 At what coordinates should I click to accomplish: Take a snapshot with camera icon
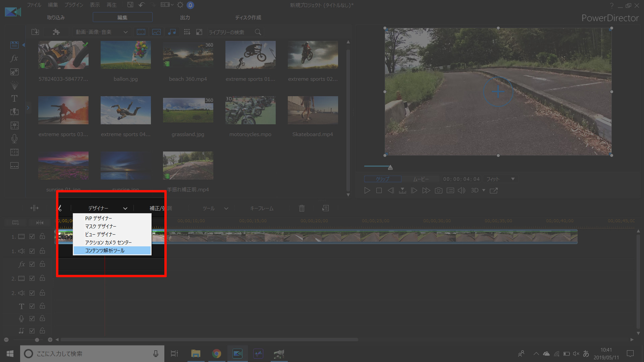(x=438, y=190)
